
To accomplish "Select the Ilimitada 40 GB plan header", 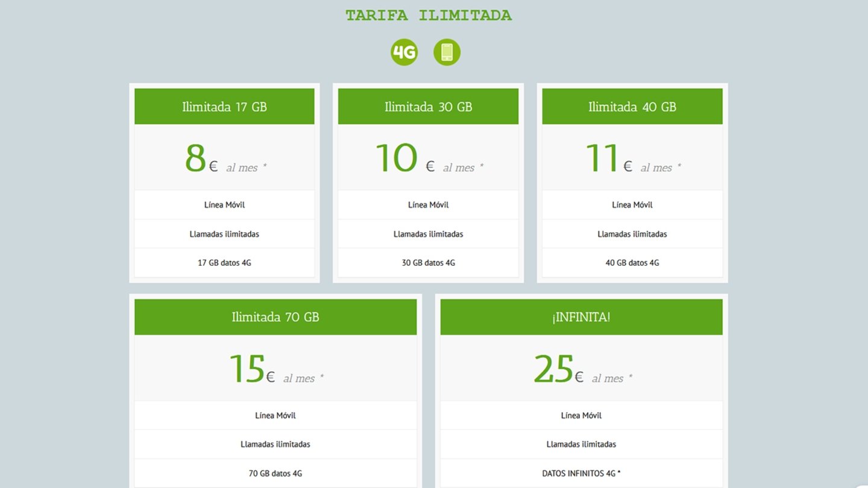I will [x=632, y=107].
